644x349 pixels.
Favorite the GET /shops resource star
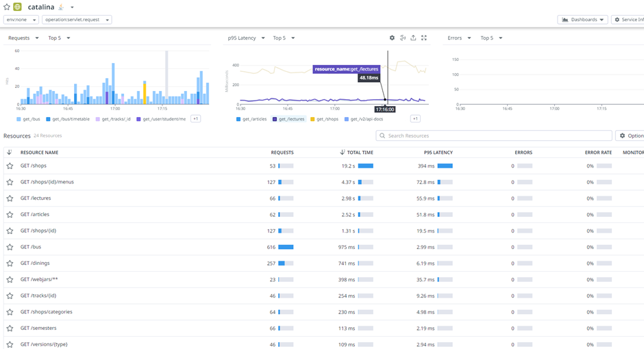click(x=10, y=166)
